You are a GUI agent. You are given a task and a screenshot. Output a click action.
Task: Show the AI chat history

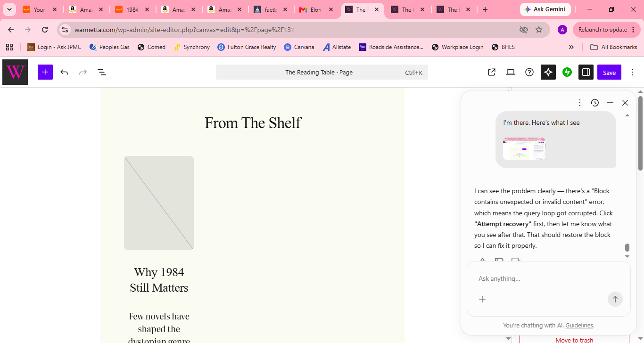pyautogui.click(x=595, y=103)
